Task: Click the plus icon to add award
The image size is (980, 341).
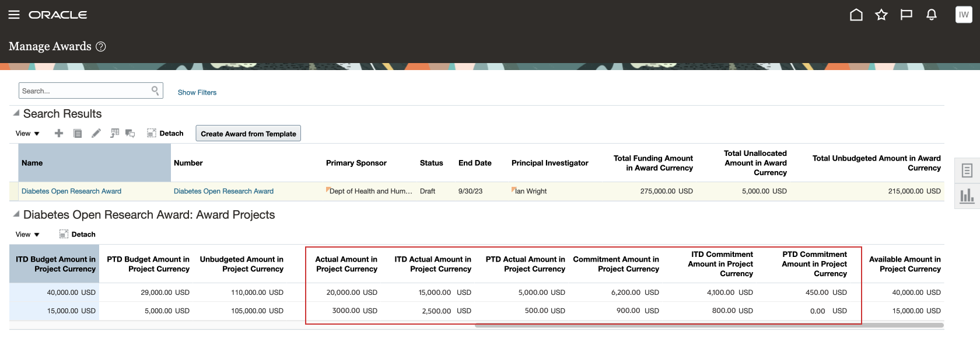Action: click(x=59, y=134)
